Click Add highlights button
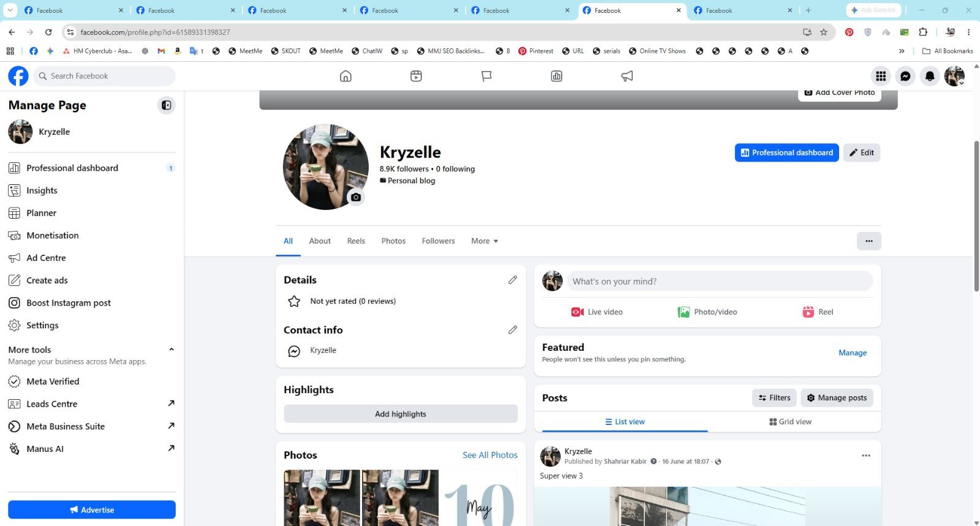This screenshot has width=980, height=526. 401,414
